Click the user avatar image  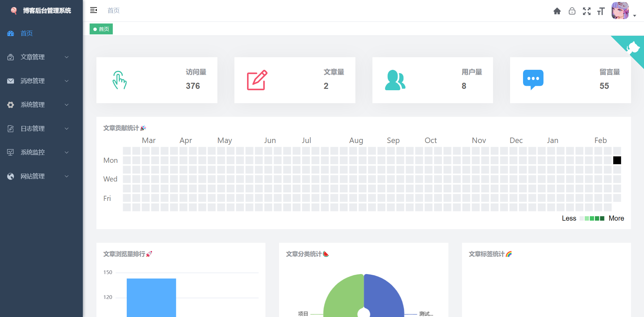[620, 11]
